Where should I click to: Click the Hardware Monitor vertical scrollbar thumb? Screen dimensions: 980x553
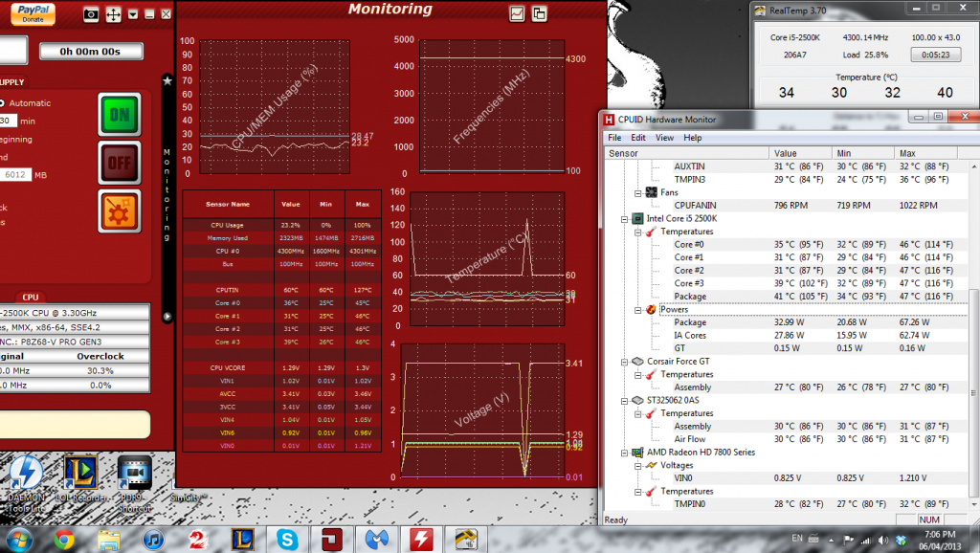(973, 392)
